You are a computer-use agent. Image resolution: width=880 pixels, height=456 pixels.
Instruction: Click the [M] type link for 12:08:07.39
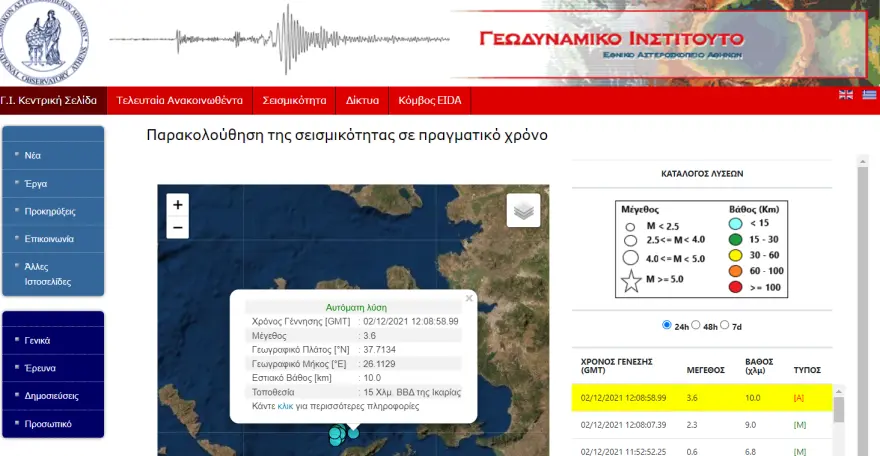coord(798,424)
